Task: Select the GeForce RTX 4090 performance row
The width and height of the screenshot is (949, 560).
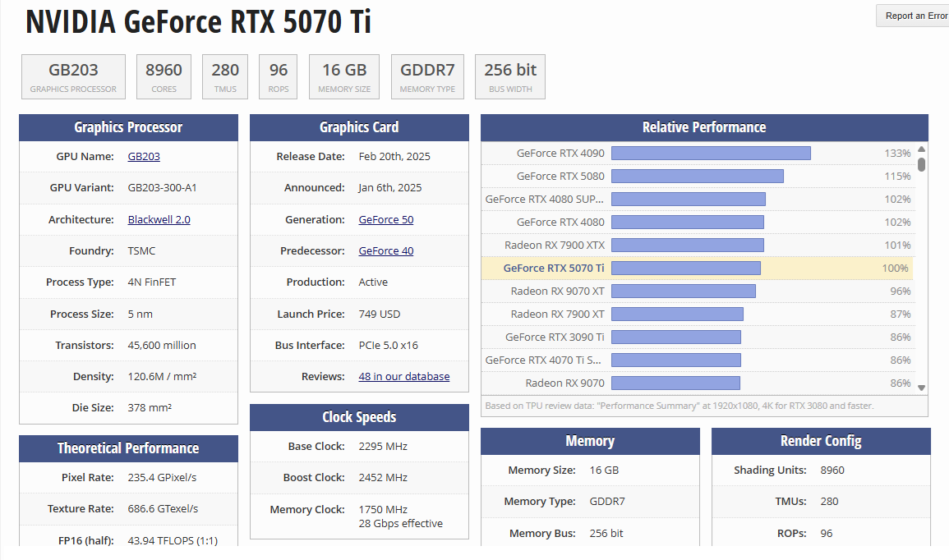Action: 698,154
